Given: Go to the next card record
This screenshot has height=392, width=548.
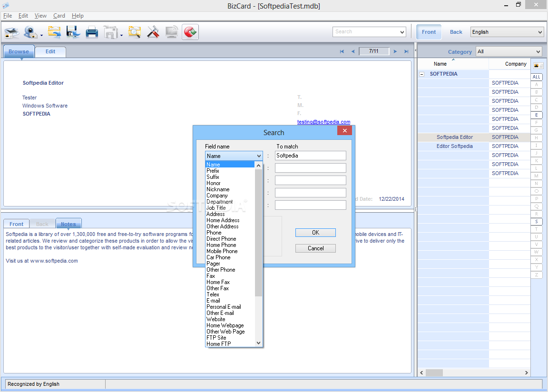Looking at the screenshot, I should 395,51.
